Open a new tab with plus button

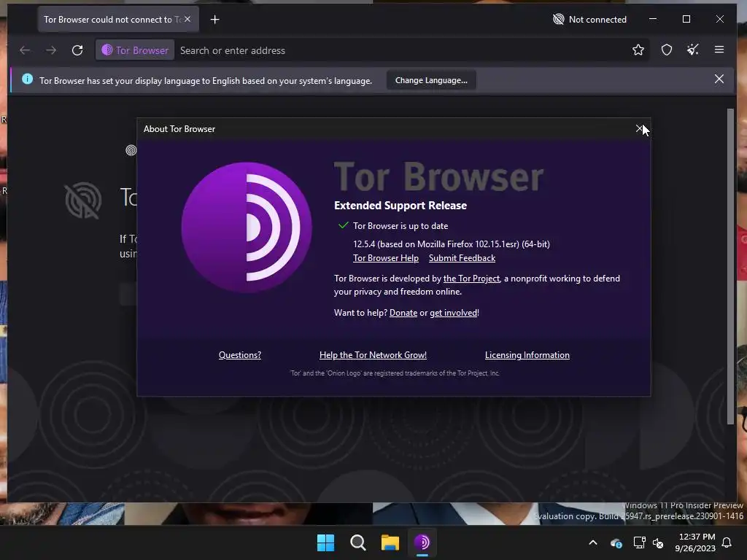(215, 20)
